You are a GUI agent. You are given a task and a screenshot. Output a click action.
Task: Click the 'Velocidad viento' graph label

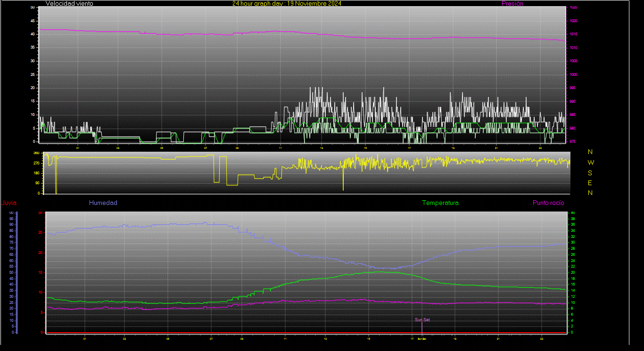tap(69, 3)
